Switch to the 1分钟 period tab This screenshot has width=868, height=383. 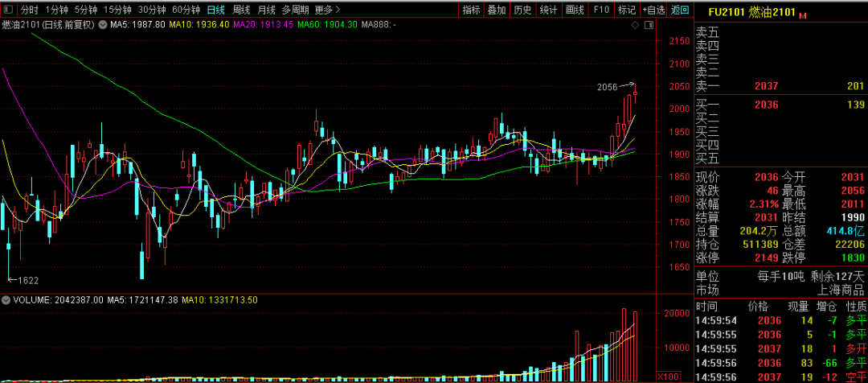pos(56,10)
